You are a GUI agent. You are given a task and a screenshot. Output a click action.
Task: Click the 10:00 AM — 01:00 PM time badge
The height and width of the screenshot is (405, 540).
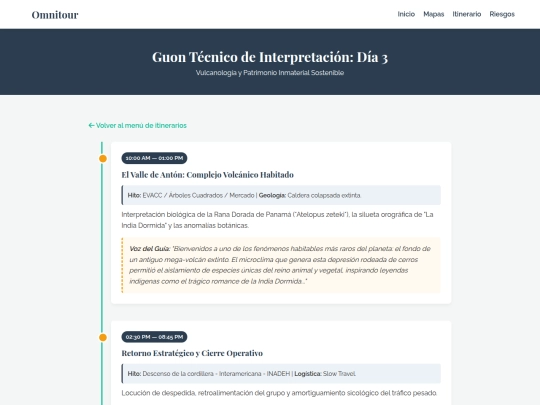point(154,158)
